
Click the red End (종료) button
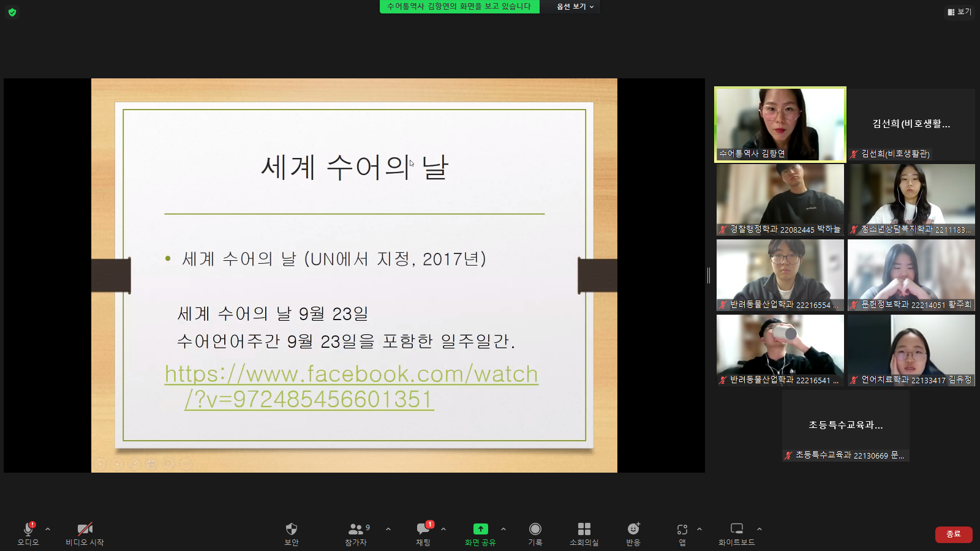pos(954,534)
